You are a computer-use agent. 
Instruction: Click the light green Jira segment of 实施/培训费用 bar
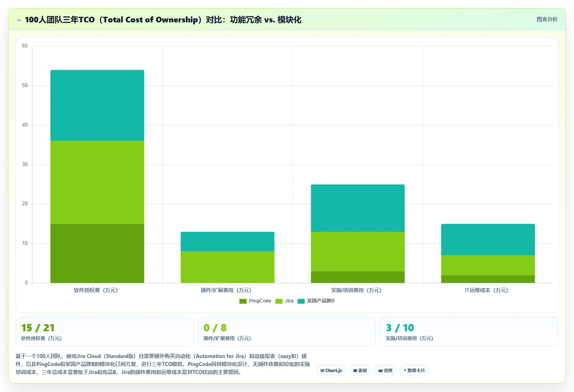point(358,251)
